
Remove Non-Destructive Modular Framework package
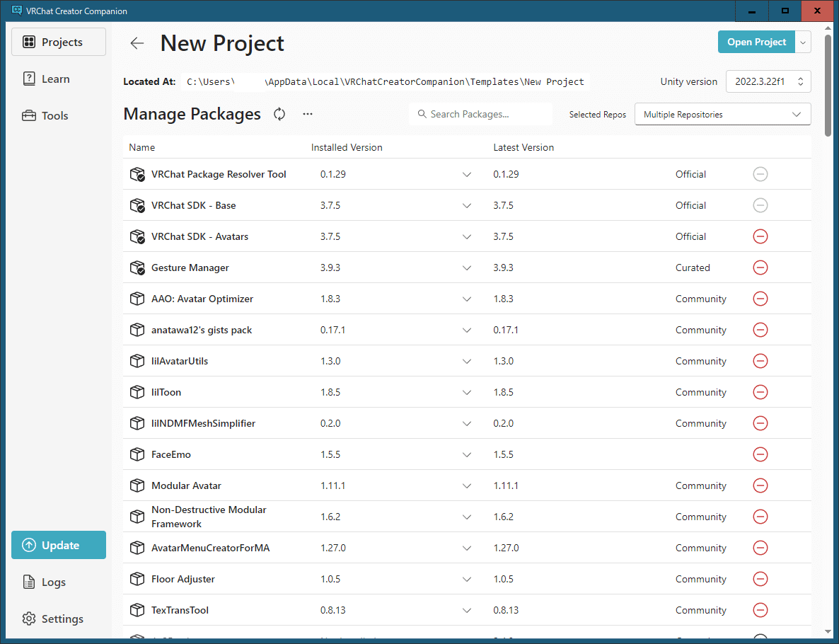pos(760,517)
